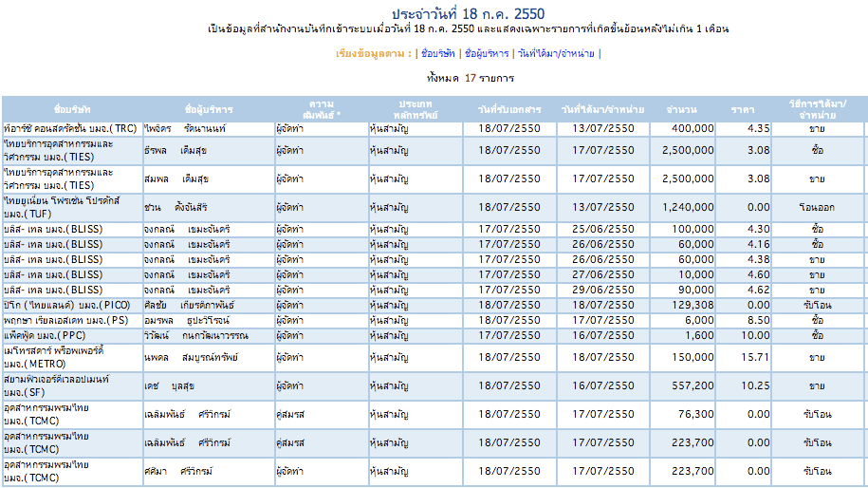Click the quantity 76,300 in the TCMC row
Image resolution: width=868 pixels, height=488 pixels.
[x=696, y=414]
